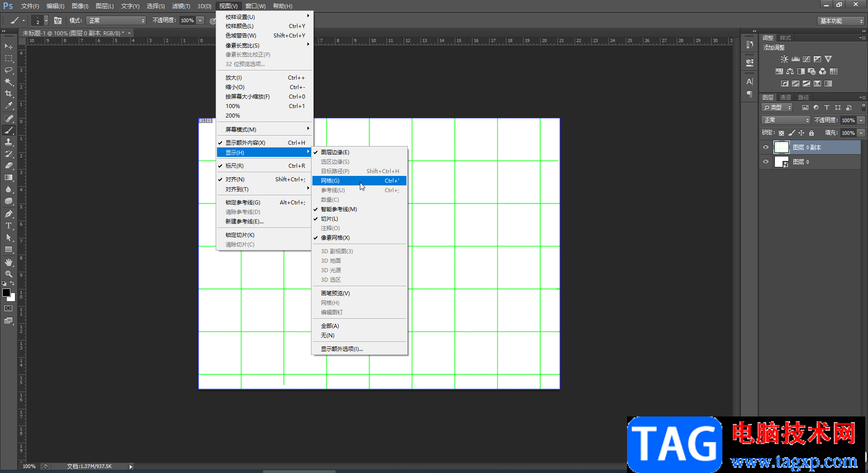Uncheck 像素网格(X) in the submenu
Image resolution: width=868 pixels, height=473 pixels.
pos(335,238)
